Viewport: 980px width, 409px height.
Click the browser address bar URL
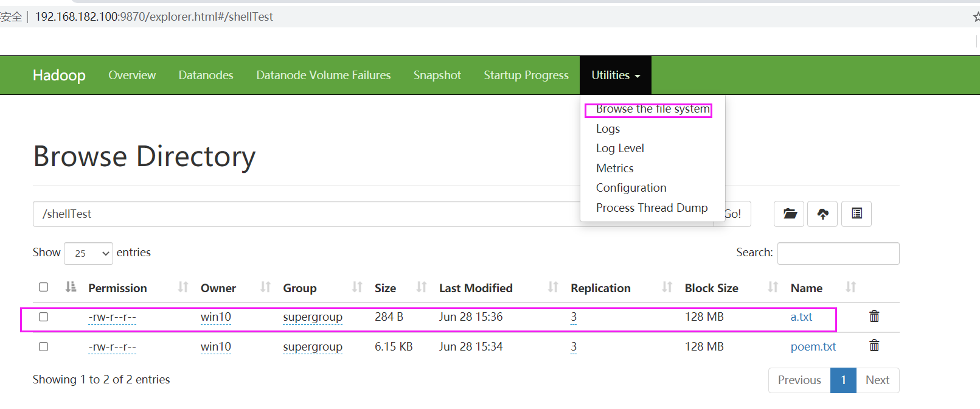coord(154,16)
